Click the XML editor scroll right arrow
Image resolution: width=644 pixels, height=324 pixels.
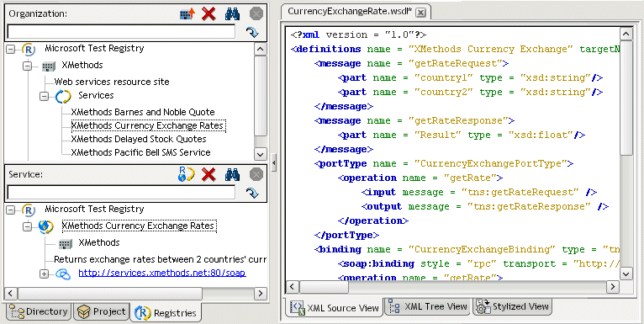tap(612, 287)
